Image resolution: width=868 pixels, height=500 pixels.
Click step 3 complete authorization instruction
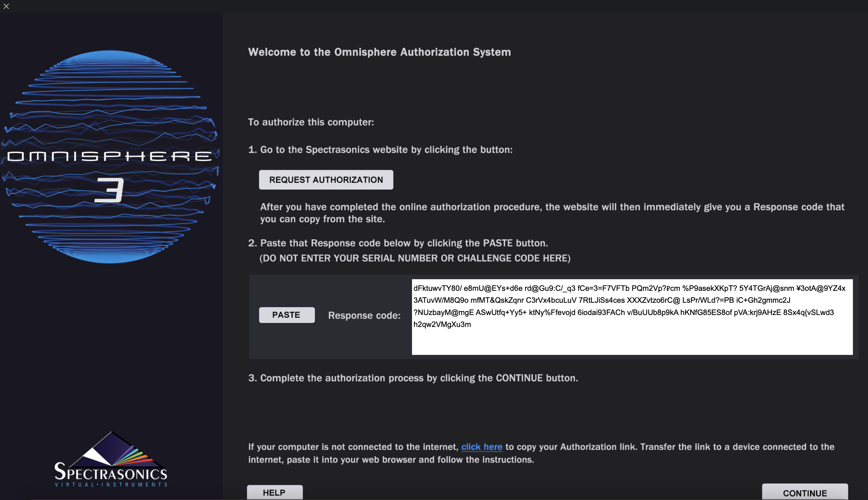pyautogui.click(x=413, y=378)
